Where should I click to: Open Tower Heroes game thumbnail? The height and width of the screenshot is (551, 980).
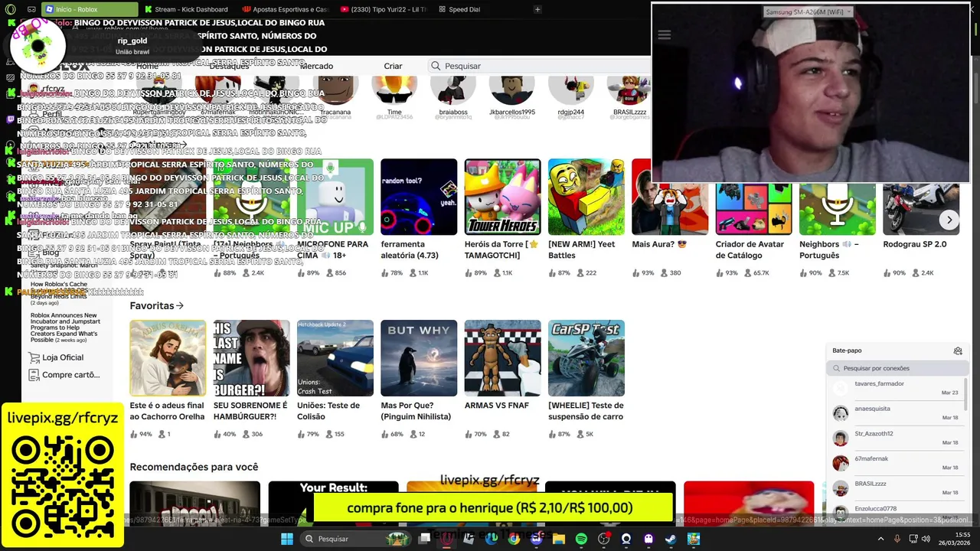(x=502, y=197)
